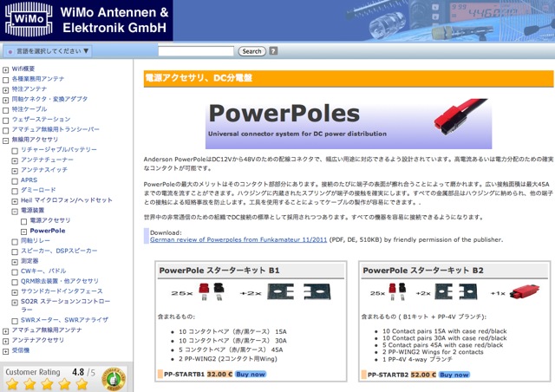Open 特注ケーブル category
The height and width of the screenshot is (392, 555).
(29, 109)
